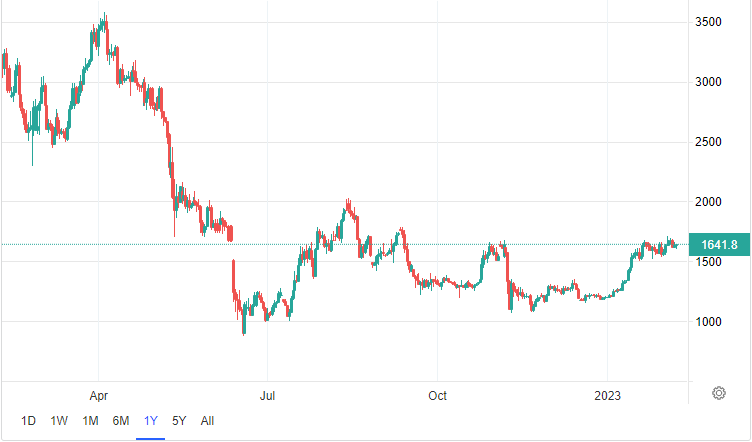The image size is (752, 442).
Task: Select the Oct time axis marker
Action: pyautogui.click(x=437, y=394)
